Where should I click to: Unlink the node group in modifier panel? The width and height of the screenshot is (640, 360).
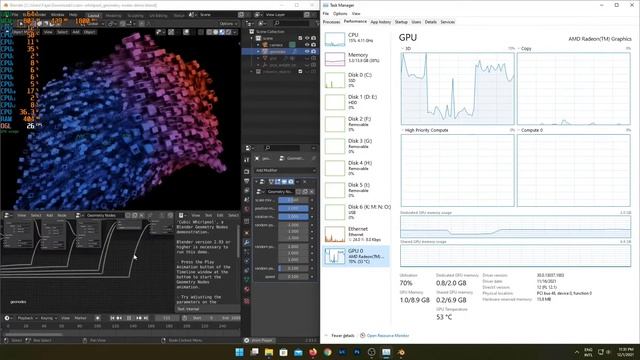click(312, 191)
